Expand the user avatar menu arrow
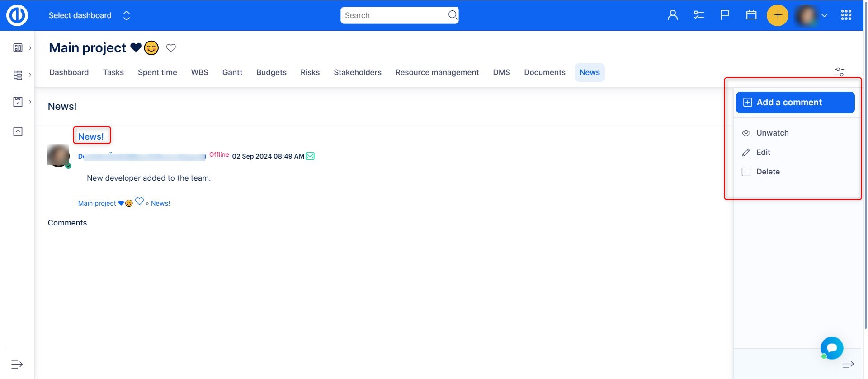The width and height of the screenshot is (868, 379). click(824, 15)
